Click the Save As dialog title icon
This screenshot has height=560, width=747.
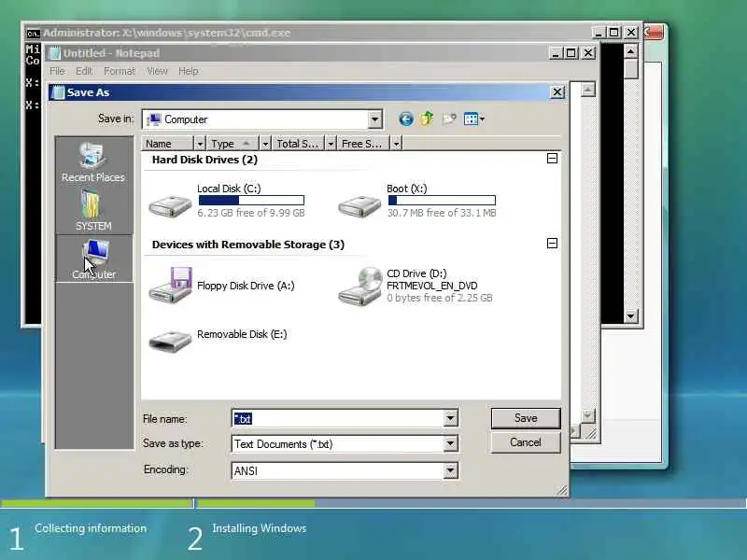click(58, 91)
